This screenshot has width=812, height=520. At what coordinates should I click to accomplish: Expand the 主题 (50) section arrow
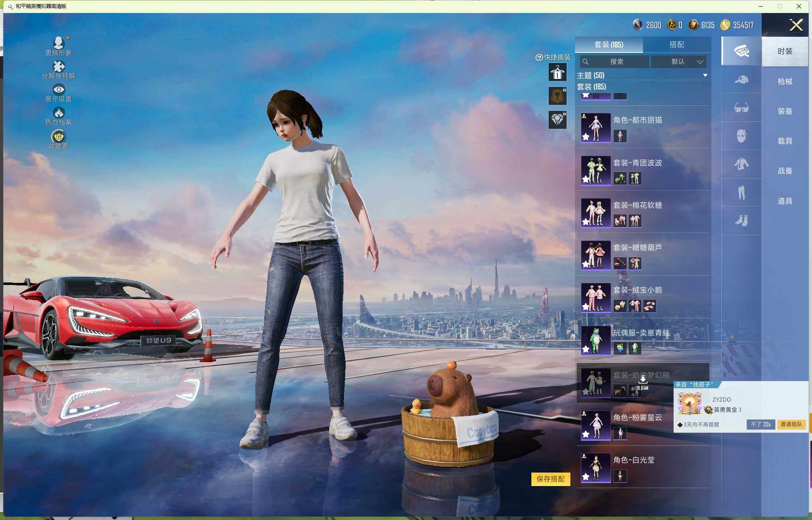coord(705,75)
